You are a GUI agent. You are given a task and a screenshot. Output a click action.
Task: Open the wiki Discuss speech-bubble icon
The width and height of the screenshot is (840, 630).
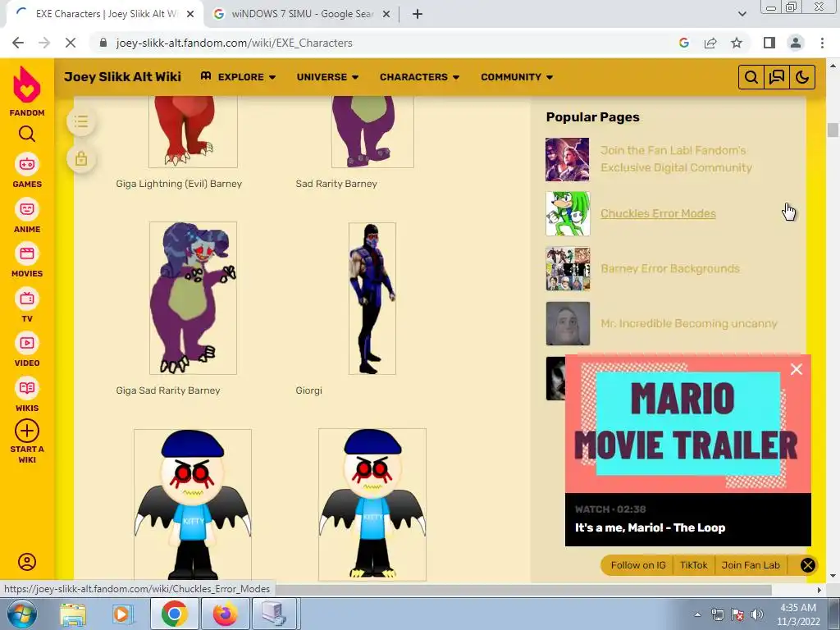pyautogui.click(x=777, y=77)
